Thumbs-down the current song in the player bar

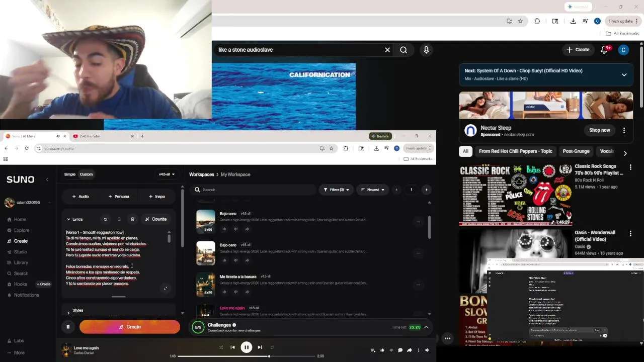point(391,350)
